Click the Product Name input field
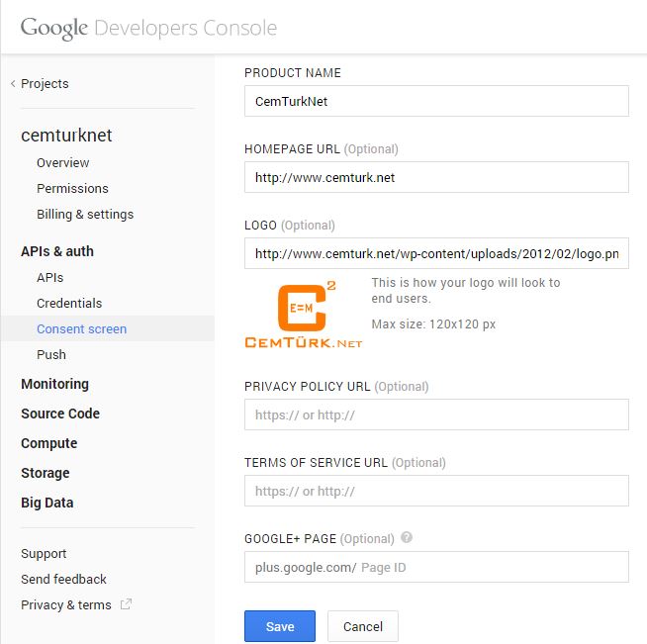This screenshot has height=644, width=647. click(x=436, y=101)
